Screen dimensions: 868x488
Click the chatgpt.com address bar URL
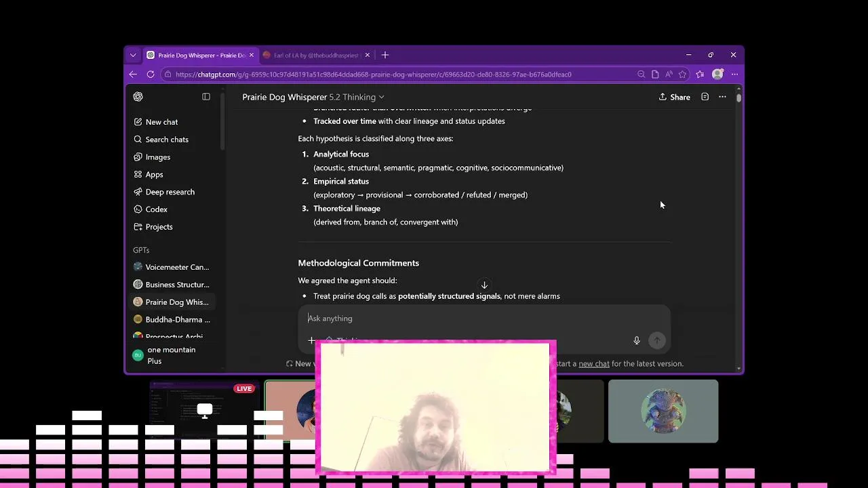(x=373, y=75)
